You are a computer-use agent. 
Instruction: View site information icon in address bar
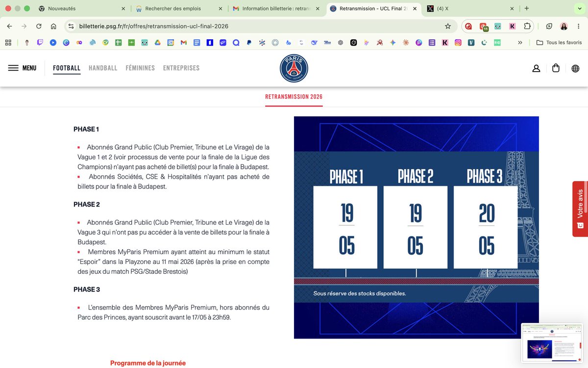point(71,26)
